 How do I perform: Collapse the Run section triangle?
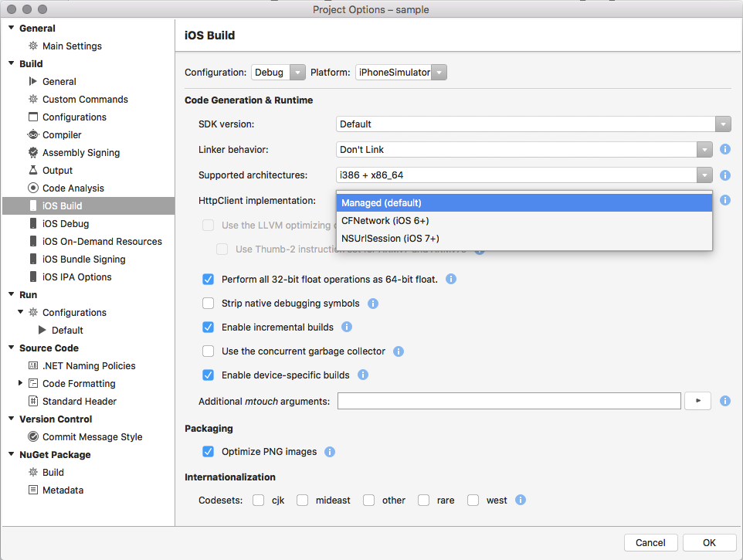click(x=12, y=295)
